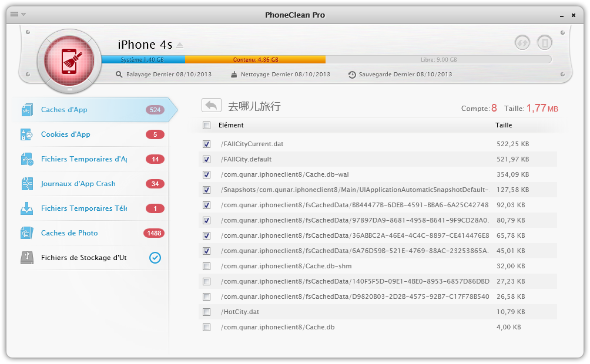Uncheck the 97897DA9 cached data checkbox
The width and height of the screenshot is (590, 364).
pyautogui.click(x=207, y=220)
